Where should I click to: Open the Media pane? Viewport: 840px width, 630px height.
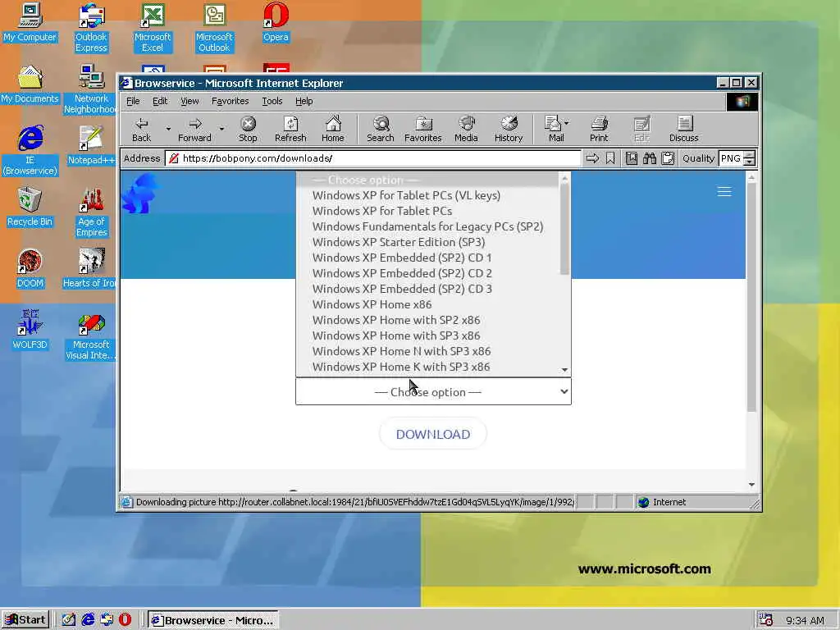[466, 129]
